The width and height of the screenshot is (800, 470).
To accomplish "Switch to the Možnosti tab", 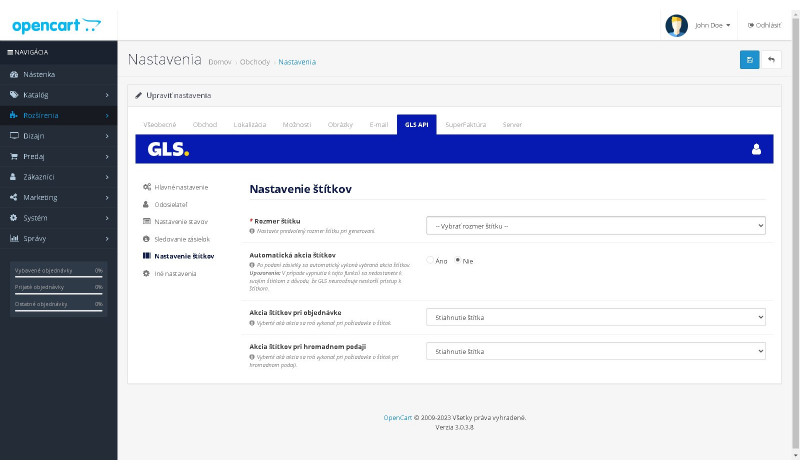I will 296,125.
